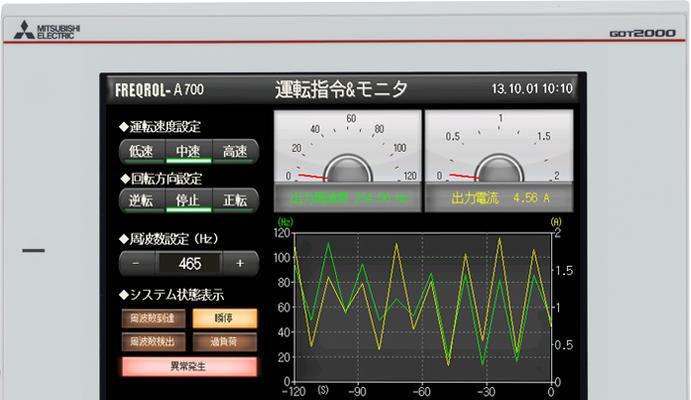Choose 逆転 reverse rotation
Viewport: 691px width, 400px height.
(x=142, y=201)
